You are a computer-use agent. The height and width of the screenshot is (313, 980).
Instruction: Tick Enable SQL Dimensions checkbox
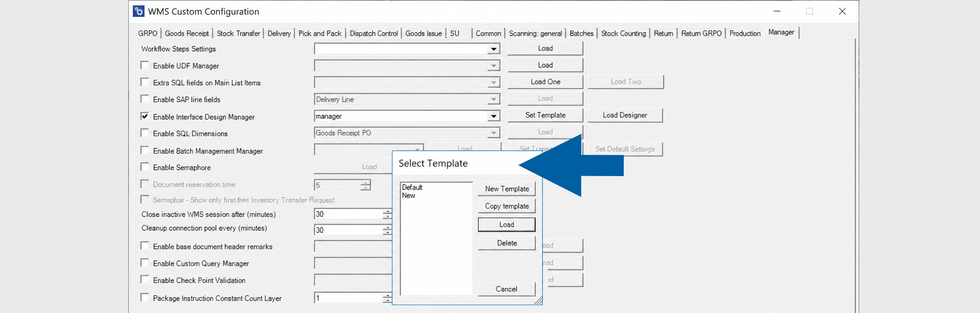(x=145, y=133)
